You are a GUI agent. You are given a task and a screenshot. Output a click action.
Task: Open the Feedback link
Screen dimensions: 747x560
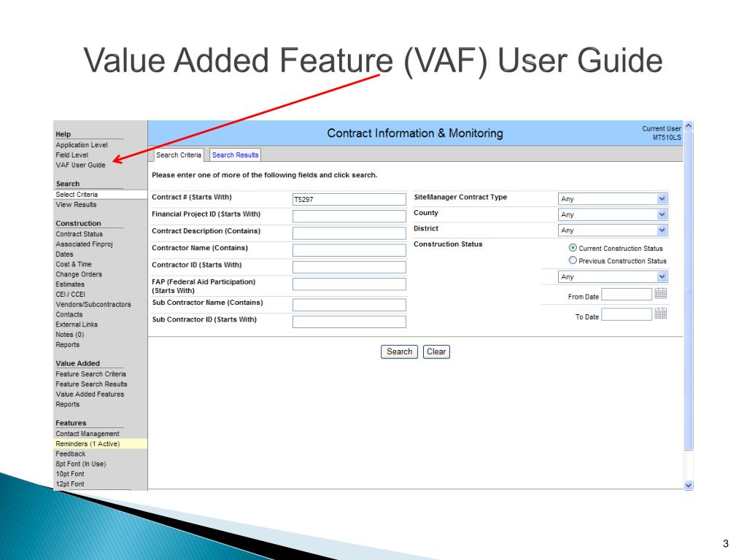click(x=71, y=454)
